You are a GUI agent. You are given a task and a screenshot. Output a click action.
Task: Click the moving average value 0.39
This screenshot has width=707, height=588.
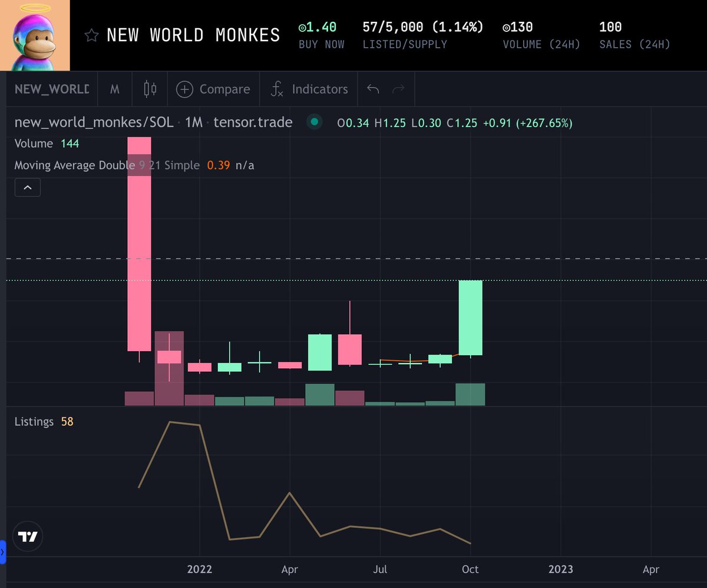[x=218, y=166]
